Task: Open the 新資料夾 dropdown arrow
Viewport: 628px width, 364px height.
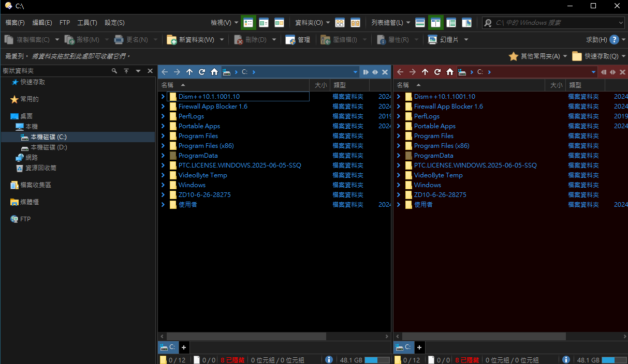Action: coord(222,40)
